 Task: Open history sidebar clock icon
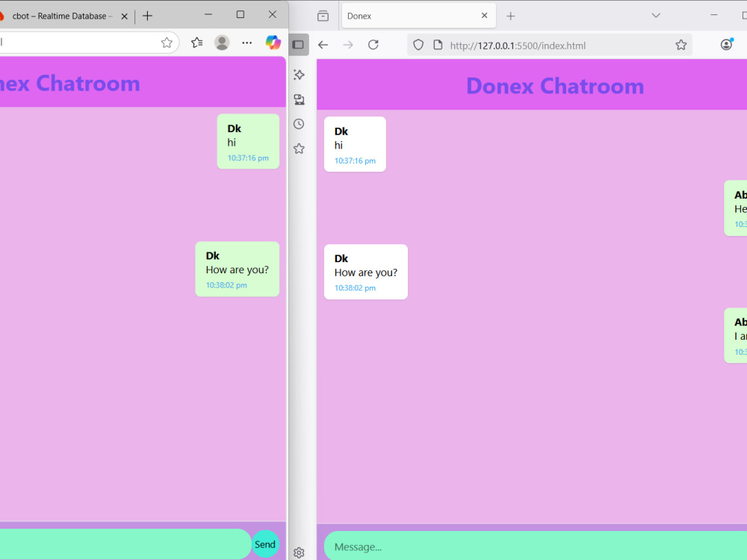click(300, 124)
